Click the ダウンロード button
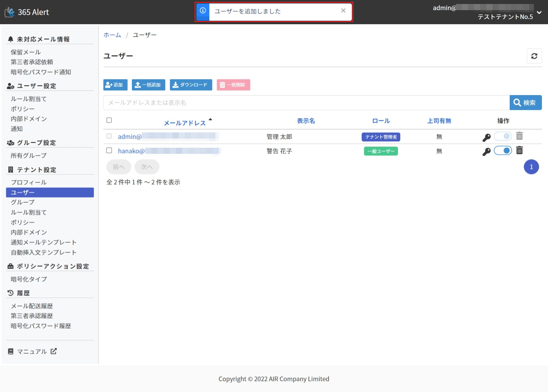This screenshot has width=548, height=392. click(x=191, y=85)
